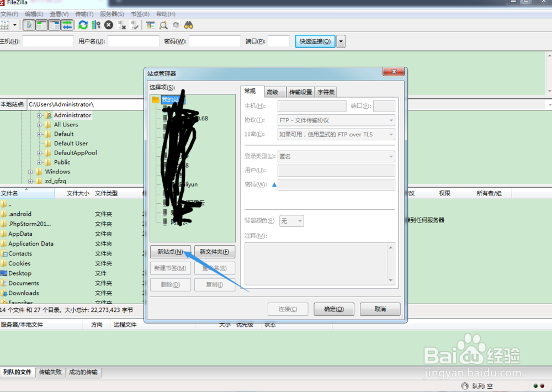Open the 服务器(S) menu

tap(112, 14)
